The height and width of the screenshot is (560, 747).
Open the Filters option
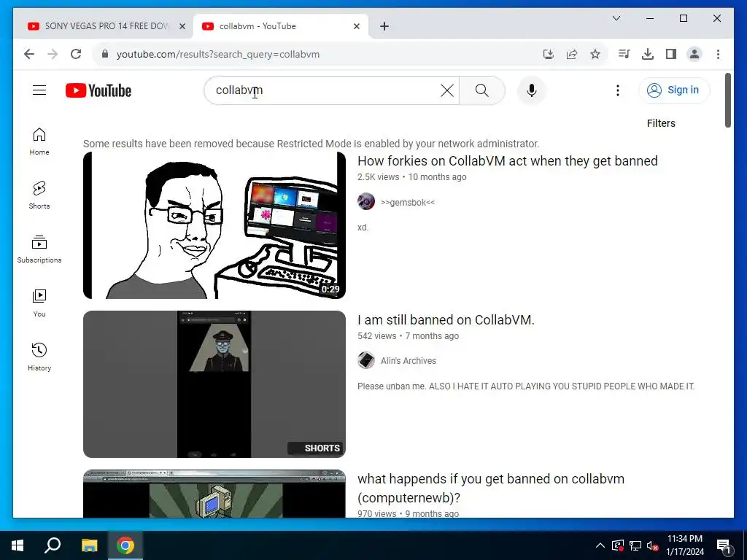[661, 123]
